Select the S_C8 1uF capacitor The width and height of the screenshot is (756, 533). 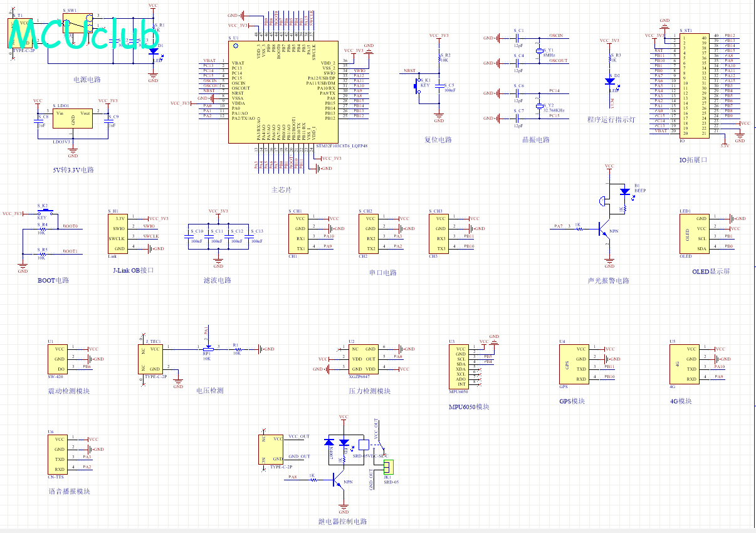[38, 122]
